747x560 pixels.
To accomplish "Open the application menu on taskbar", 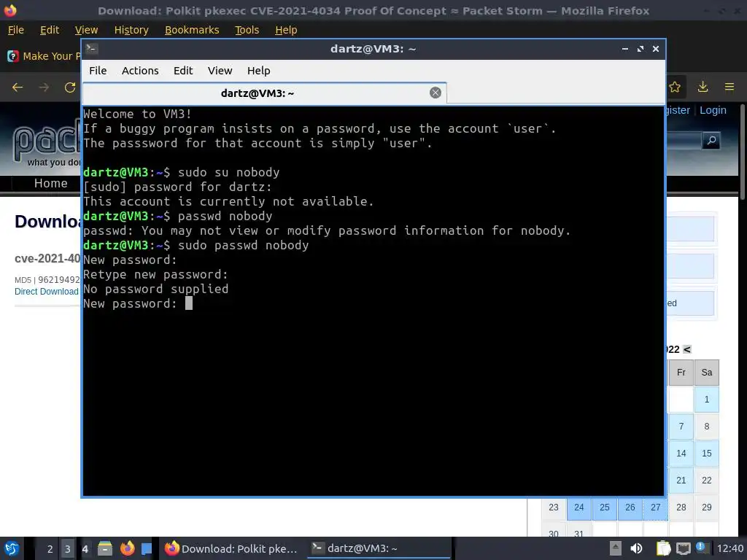I will (12, 548).
